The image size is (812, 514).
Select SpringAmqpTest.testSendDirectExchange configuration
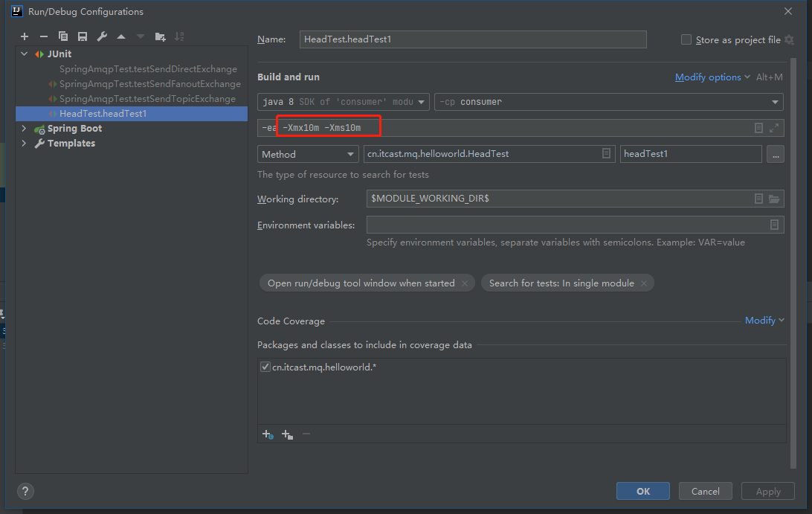coord(148,69)
